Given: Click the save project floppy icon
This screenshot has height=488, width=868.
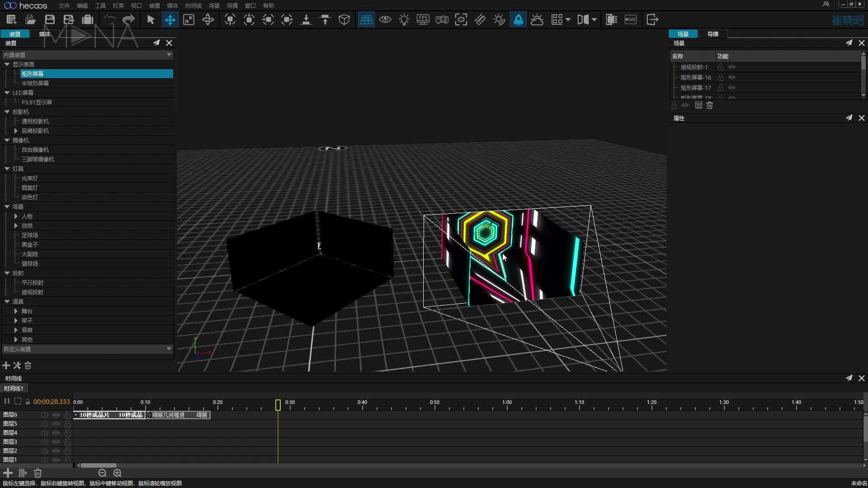Looking at the screenshot, I should point(50,19).
